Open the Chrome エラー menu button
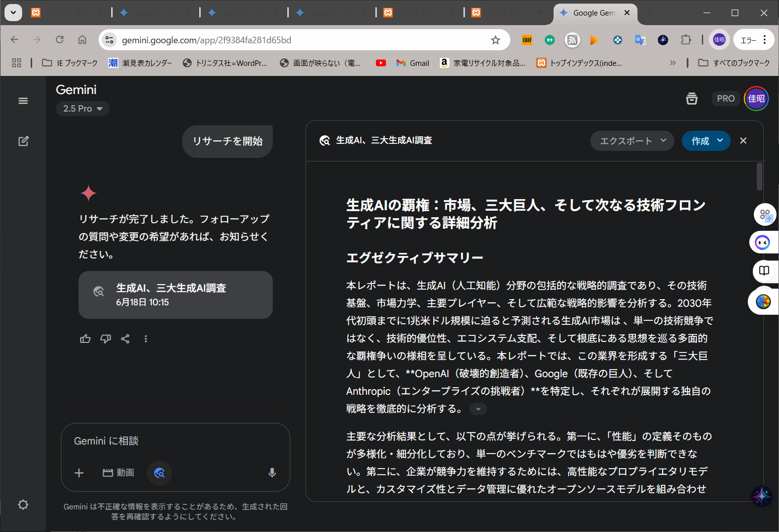This screenshot has height=532, width=779. point(754,40)
